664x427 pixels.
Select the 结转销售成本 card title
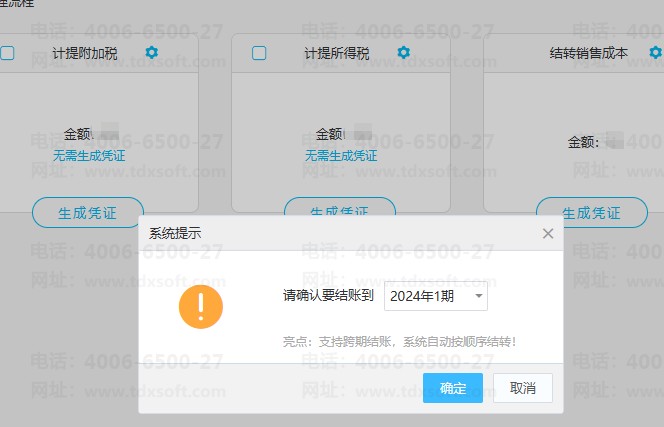[589, 53]
